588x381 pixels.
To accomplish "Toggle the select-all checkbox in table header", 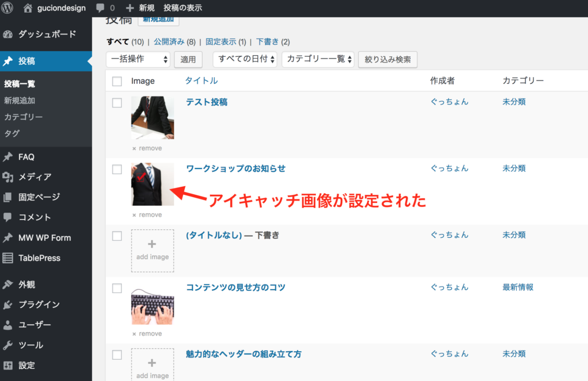I will coord(117,81).
